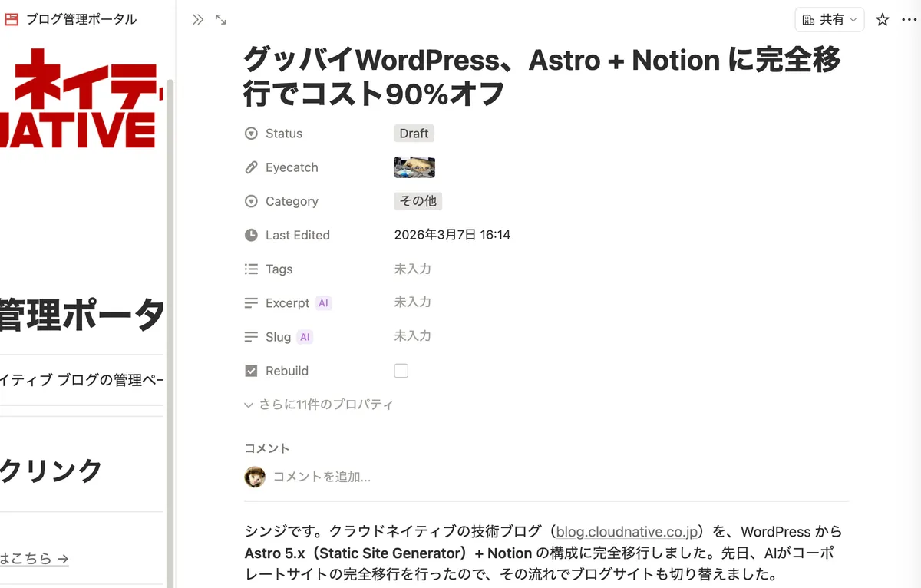The width and height of the screenshot is (921, 588).
Task: Click the Rebuild checkbox property icon
Action: pos(251,371)
